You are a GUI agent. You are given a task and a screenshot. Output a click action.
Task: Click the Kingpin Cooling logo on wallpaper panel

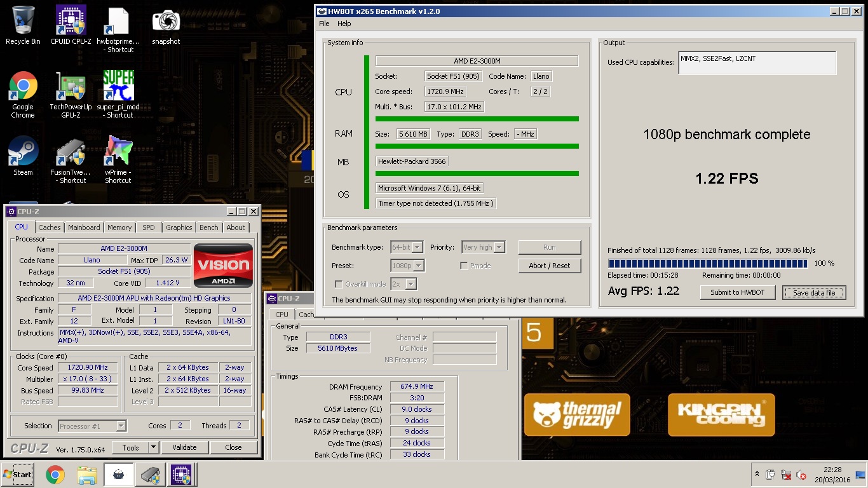click(721, 415)
